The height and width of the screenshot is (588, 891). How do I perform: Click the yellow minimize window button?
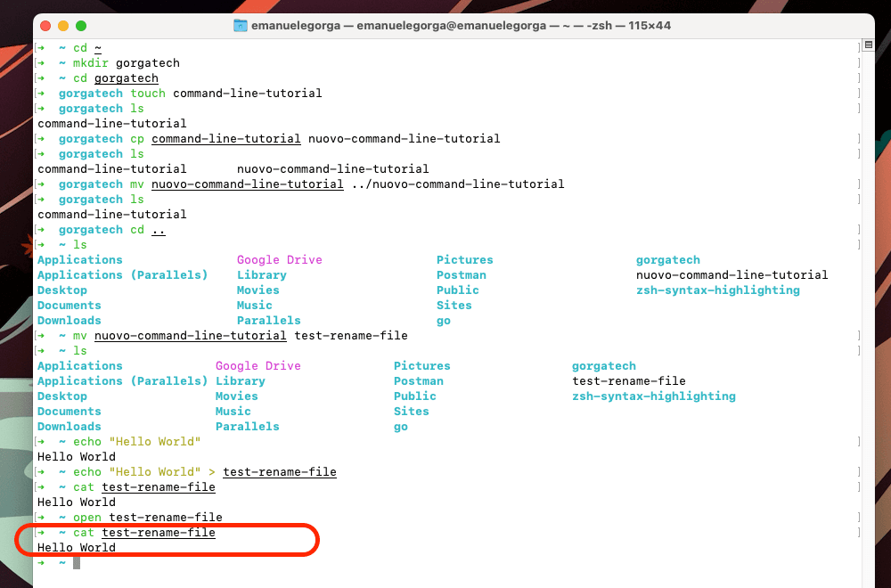pyautogui.click(x=63, y=26)
